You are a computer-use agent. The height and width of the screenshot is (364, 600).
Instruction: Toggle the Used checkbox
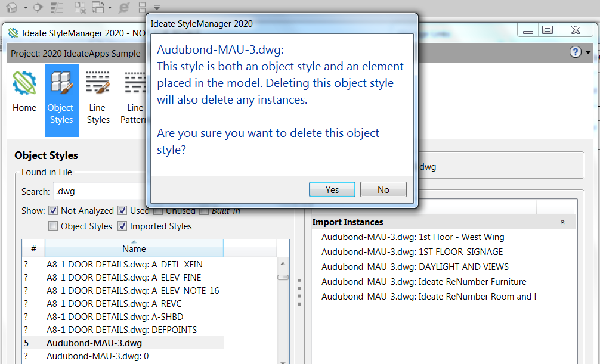pyautogui.click(x=122, y=211)
